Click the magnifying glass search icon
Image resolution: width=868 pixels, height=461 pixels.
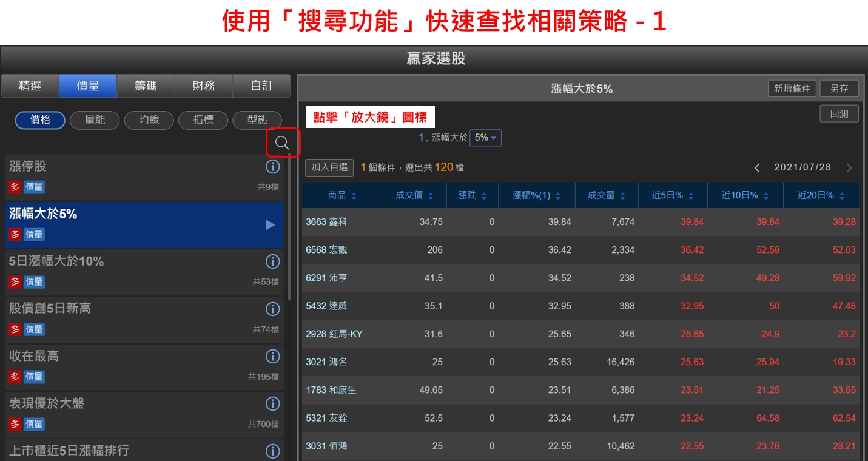coord(282,143)
